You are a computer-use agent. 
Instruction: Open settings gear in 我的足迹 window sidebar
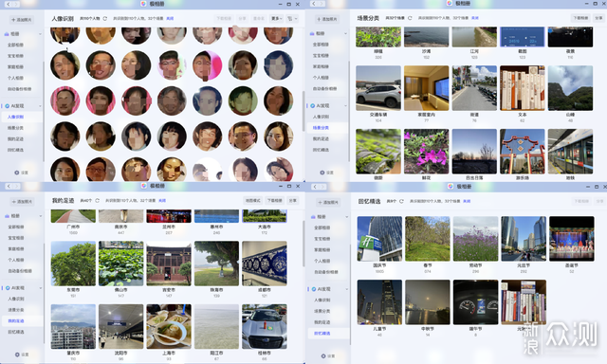click(17, 355)
